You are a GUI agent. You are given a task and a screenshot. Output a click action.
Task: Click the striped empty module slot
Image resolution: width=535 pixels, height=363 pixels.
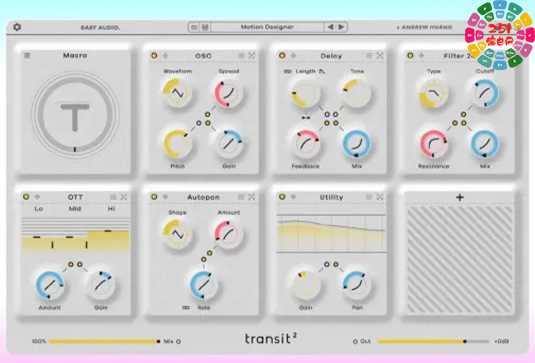460,259
